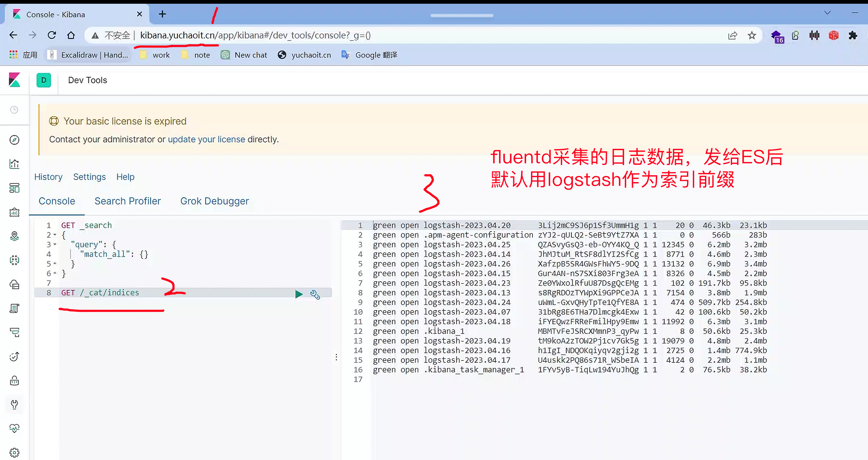The width and height of the screenshot is (868, 460).
Task: Switch to Search Profiler tab
Action: pyautogui.click(x=127, y=201)
